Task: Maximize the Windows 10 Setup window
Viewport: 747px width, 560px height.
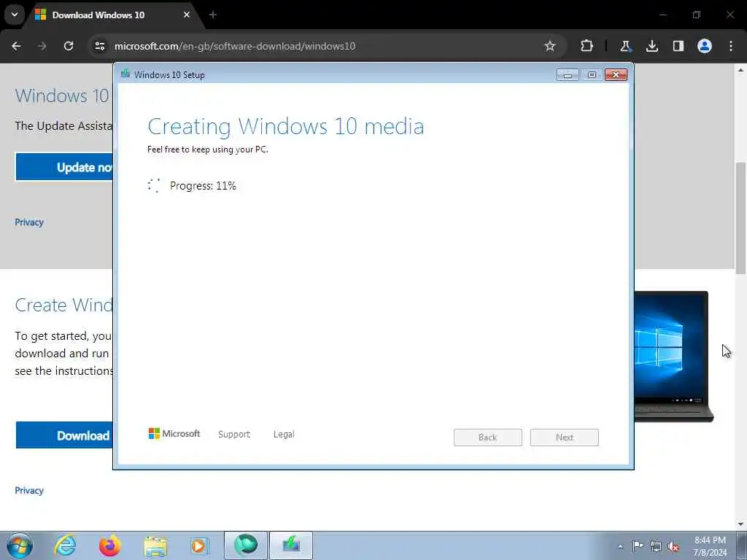Action: pyautogui.click(x=592, y=75)
